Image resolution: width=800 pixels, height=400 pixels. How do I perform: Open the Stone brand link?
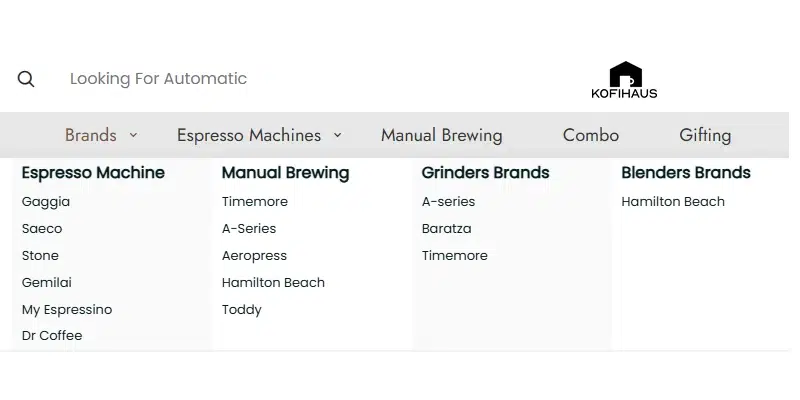[40, 256]
